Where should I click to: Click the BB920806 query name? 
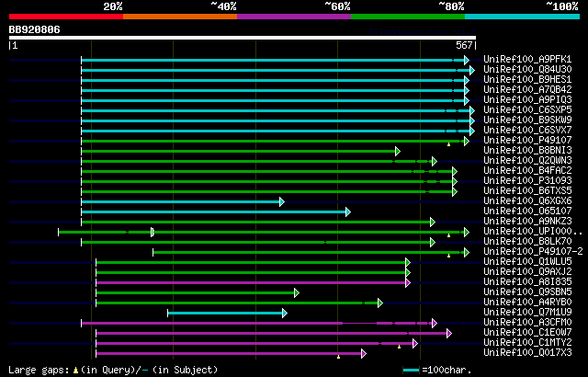pos(34,29)
